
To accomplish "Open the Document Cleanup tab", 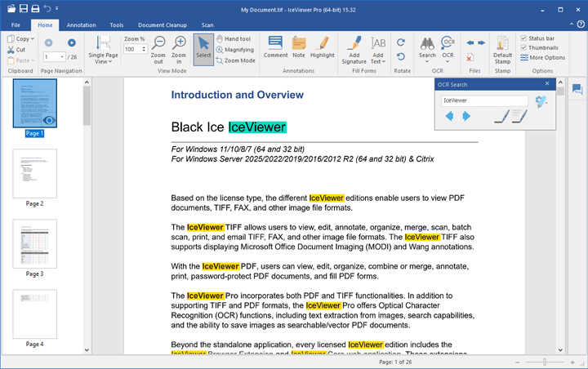I will click(x=163, y=25).
